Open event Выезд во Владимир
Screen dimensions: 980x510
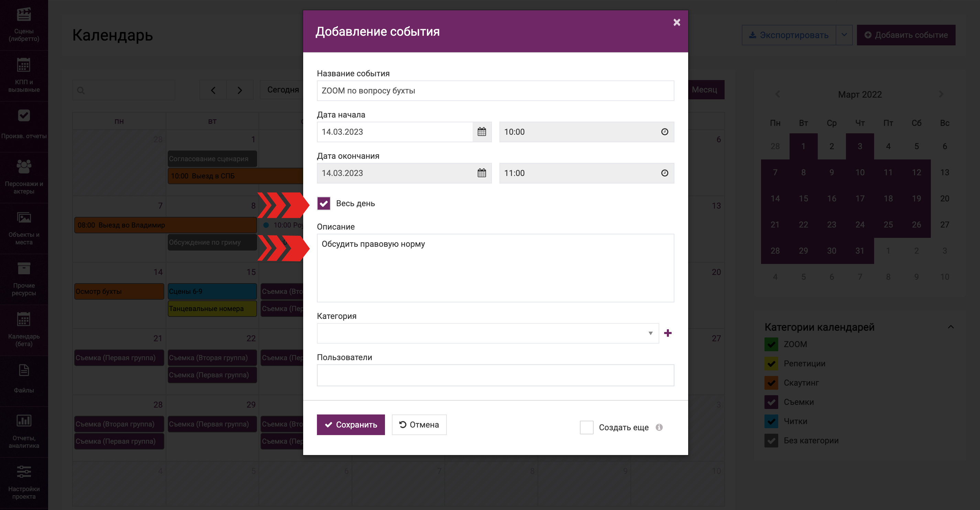[x=165, y=225]
